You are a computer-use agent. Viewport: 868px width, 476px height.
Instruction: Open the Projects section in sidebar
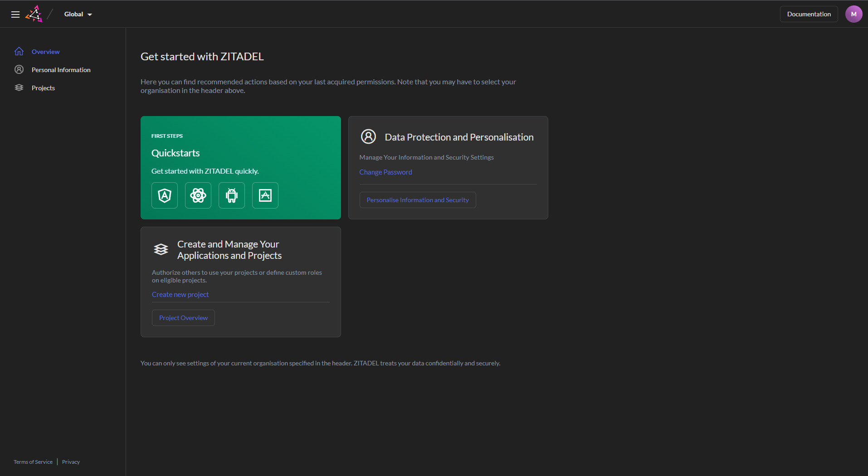tap(43, 87)
